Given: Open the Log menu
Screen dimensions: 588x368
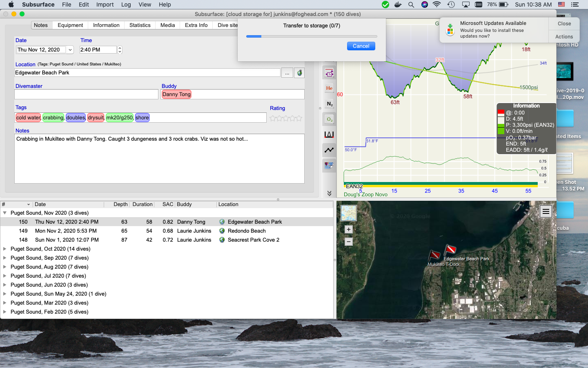Looking at the screenshot, I should pos(126,4).
